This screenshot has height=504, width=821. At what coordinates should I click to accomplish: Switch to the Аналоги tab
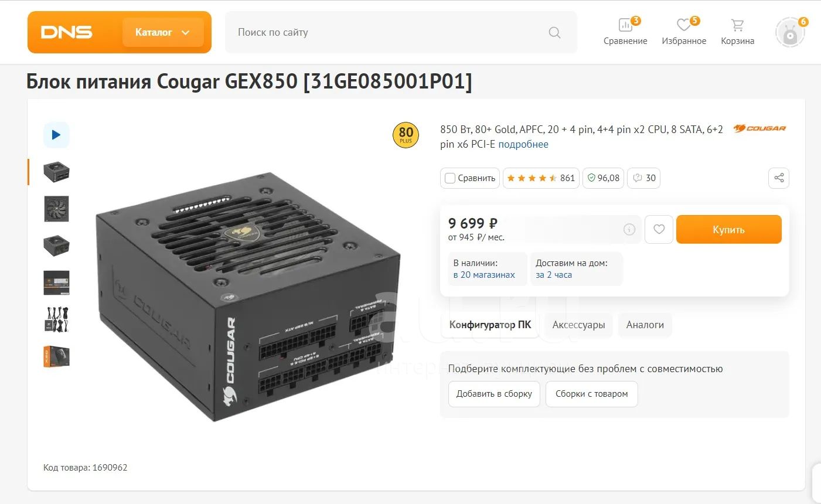[x=645, y=325]
